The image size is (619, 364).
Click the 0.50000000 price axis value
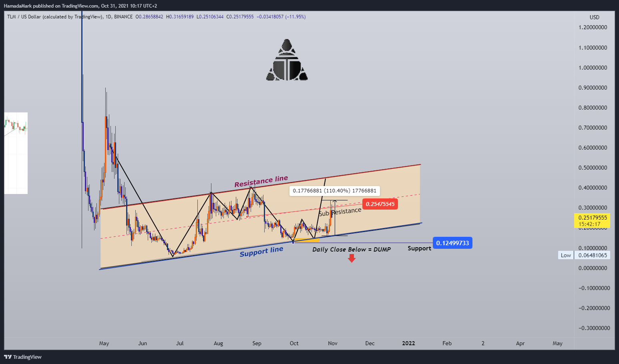point(593,168)
